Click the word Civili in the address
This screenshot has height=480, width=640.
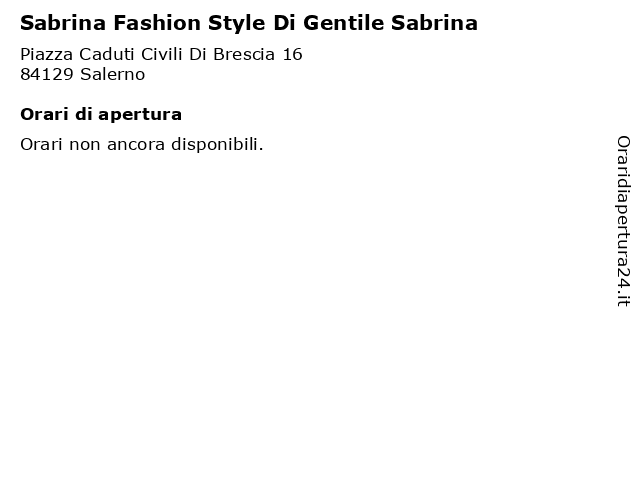click(162, 54)
